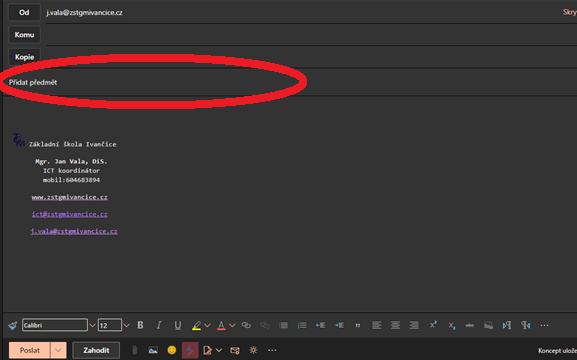Open the Poslat send options arrow
577x360 pixels.
pyautogui.click(x=58, y=350)
